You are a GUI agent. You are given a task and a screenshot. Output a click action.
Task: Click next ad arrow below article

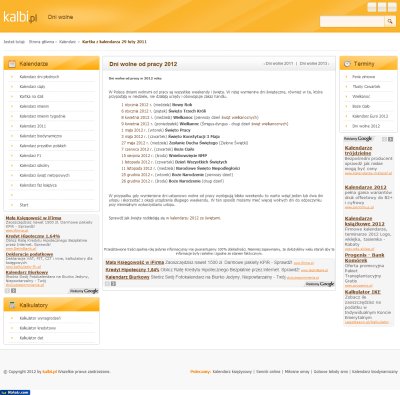tap(113, 284)
